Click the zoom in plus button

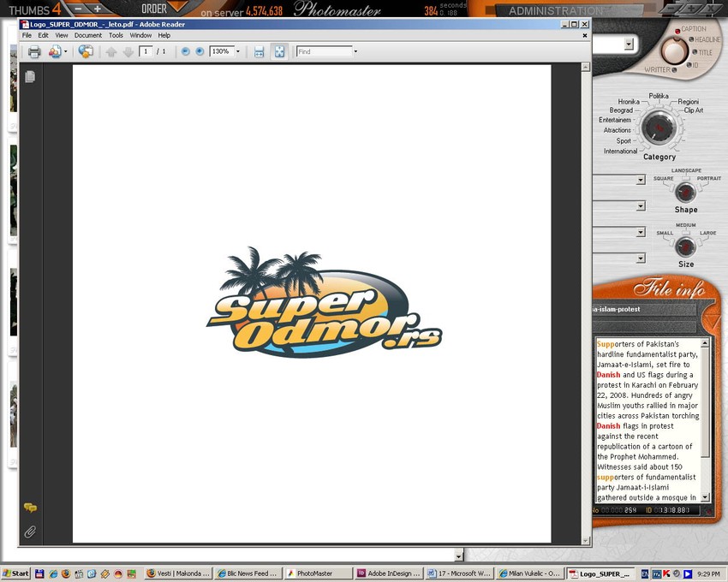click(x=200, y=51)
